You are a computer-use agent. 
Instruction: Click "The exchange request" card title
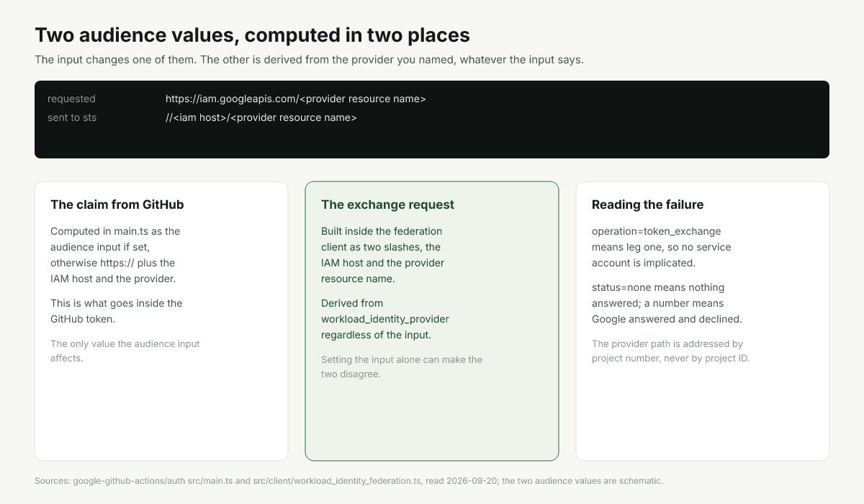pos(387,204)
